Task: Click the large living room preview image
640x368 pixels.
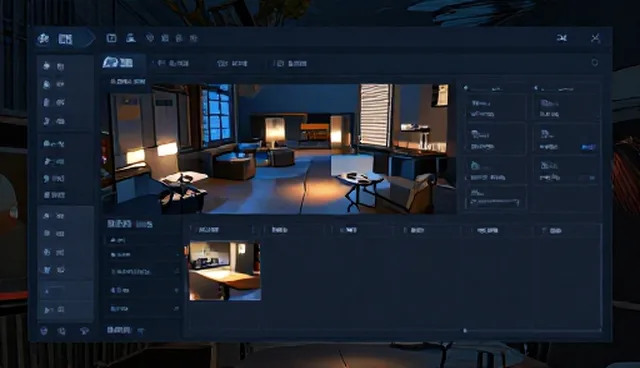Action: tap(279, 149)
